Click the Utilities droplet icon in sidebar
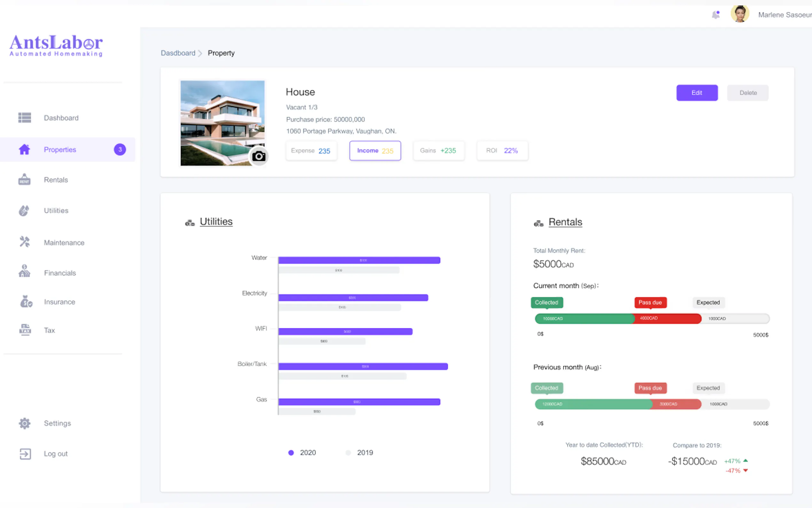Screen dimensions: 812x508 tap(24, 211)
